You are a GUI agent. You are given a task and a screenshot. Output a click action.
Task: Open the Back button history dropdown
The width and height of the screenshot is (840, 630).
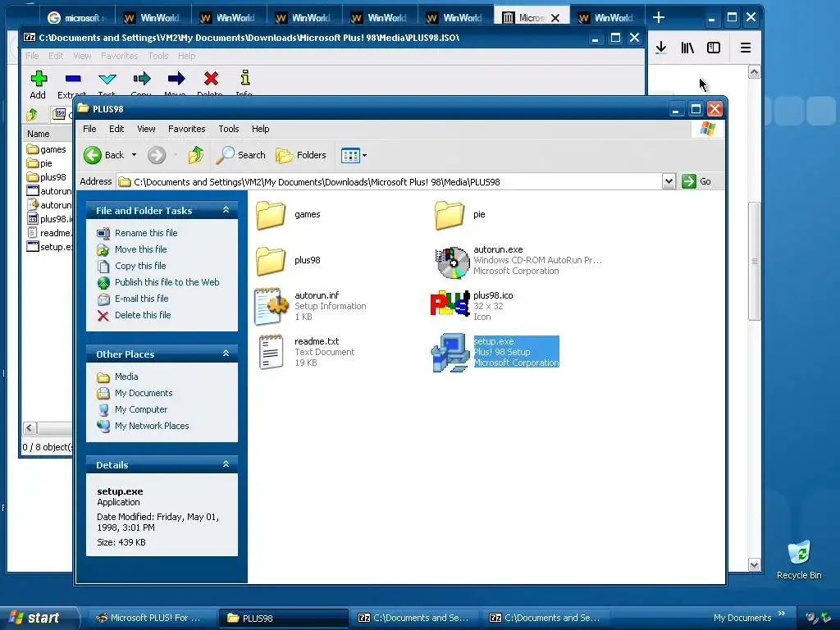(134, 155)
